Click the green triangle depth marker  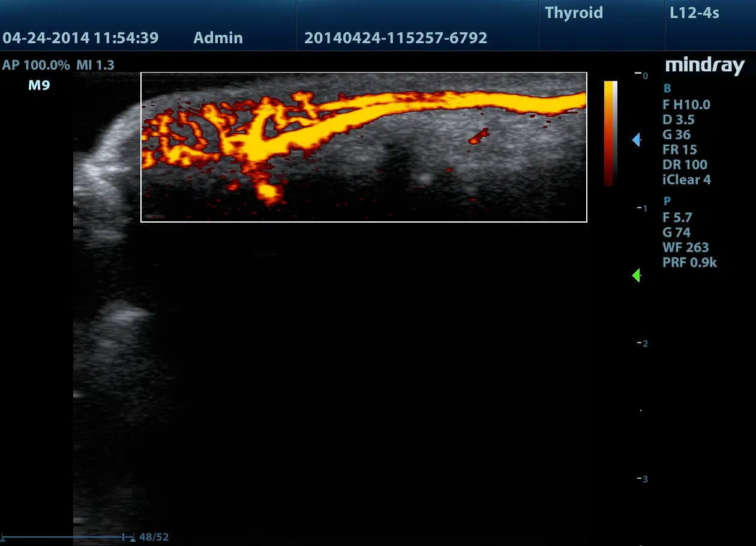coord(637,275)
